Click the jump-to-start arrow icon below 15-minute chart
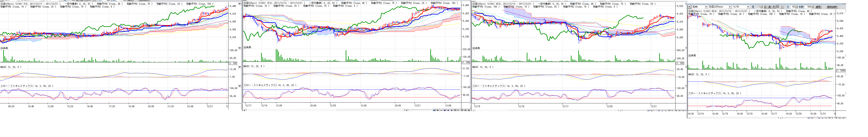868x137 pixels. pyautogui.click(x=434, y=110)
